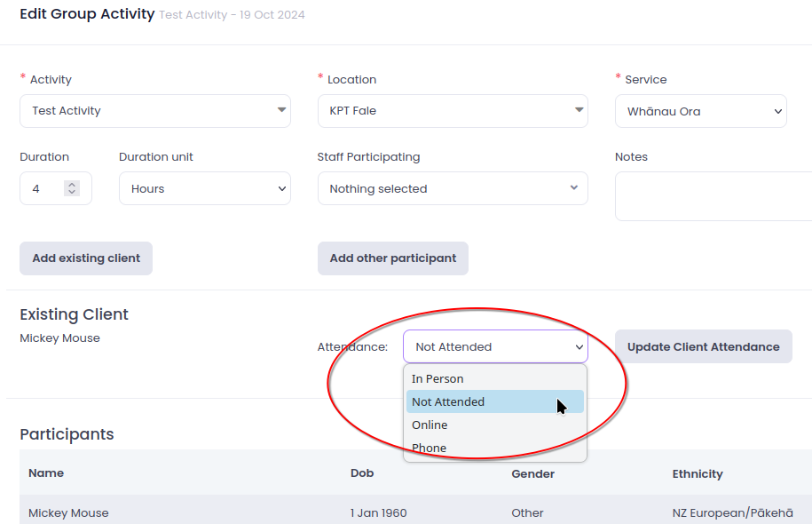Screen dimensions: 812x524
Task: Pick Online from the attendance list
Action: click(430, 425)
